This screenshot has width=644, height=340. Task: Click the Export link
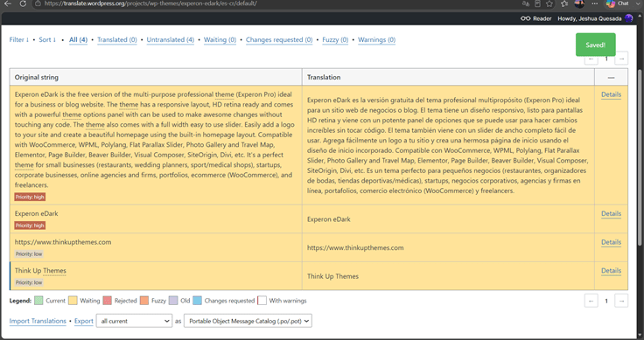point(84,321)
